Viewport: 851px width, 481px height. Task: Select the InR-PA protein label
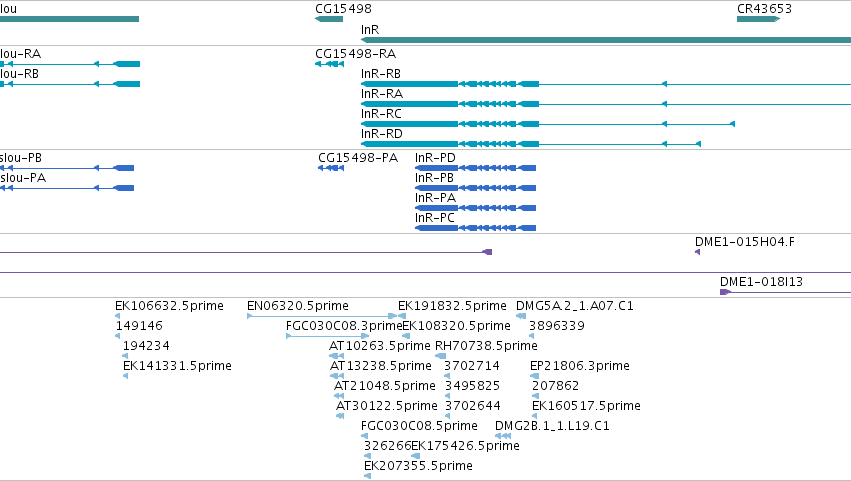[x=435, y=198]
